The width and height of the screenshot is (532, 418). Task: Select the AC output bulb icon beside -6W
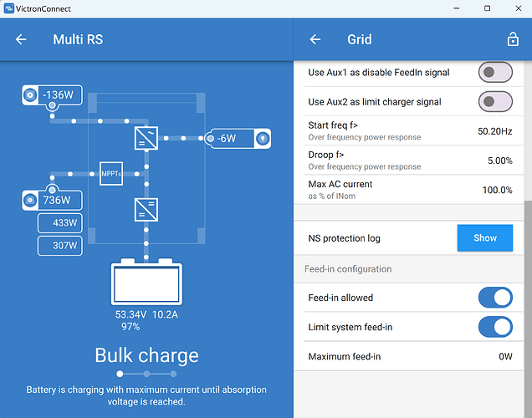point(263,138)
